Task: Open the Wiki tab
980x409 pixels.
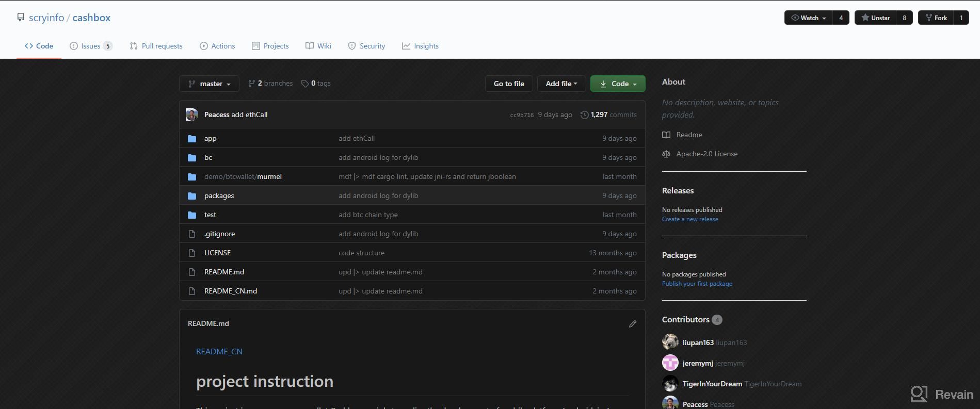Action: click(x=318, y=46)
